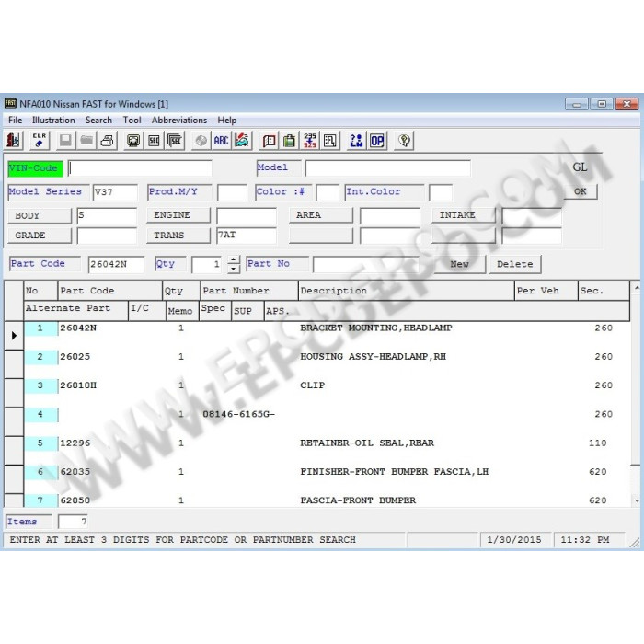Click the ABC abbreviations icon
The width and height of the screenshot is (644, 644).
(221, 141)
